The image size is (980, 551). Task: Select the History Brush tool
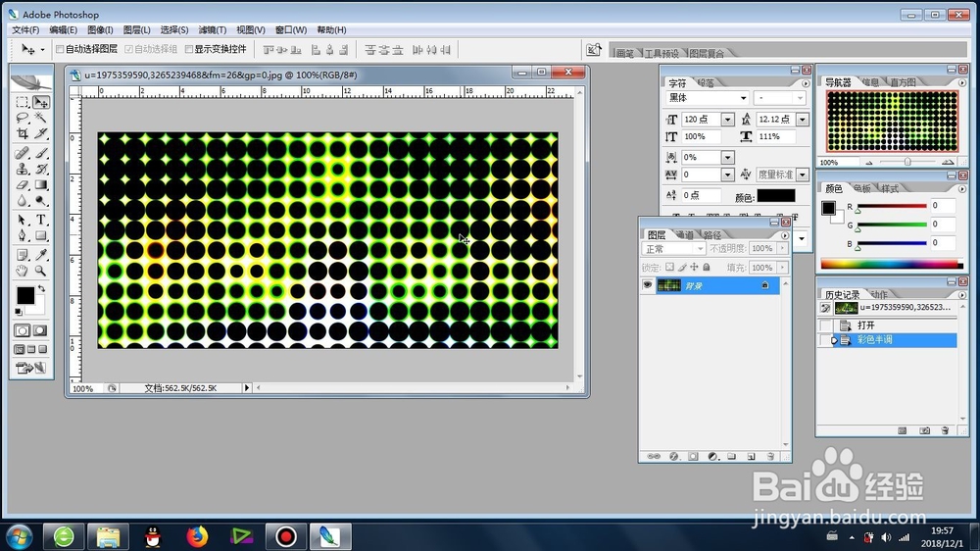tap(41, 169)
